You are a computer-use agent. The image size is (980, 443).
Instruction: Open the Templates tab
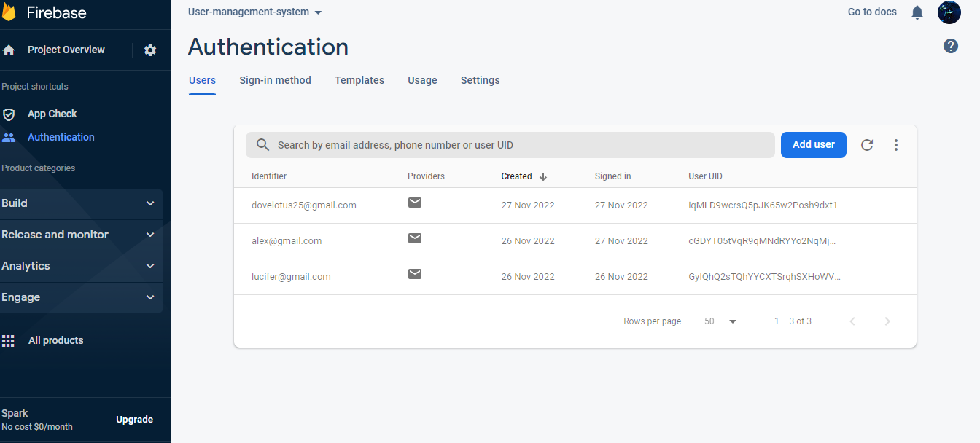tap(359, 80)
